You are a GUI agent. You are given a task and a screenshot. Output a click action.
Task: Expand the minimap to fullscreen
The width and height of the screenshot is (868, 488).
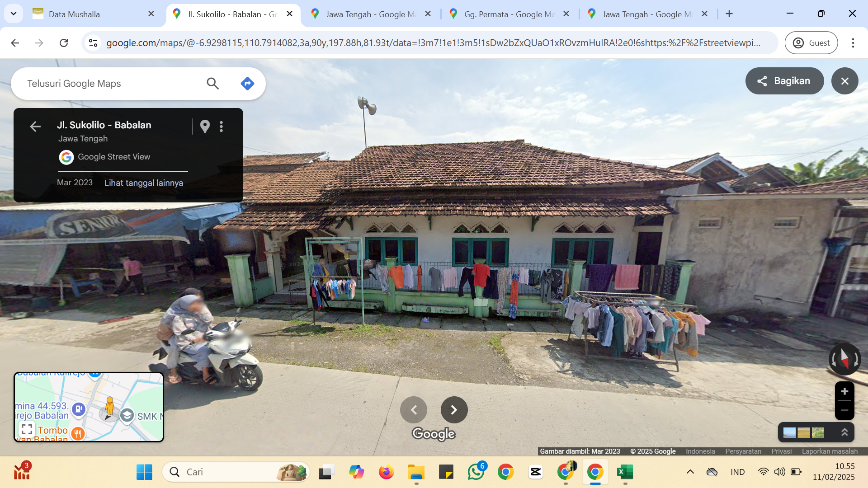coord(27,429)
